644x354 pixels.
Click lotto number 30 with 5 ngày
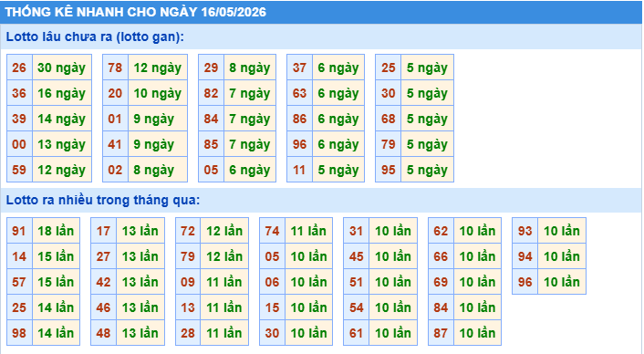tap(389, 93)
